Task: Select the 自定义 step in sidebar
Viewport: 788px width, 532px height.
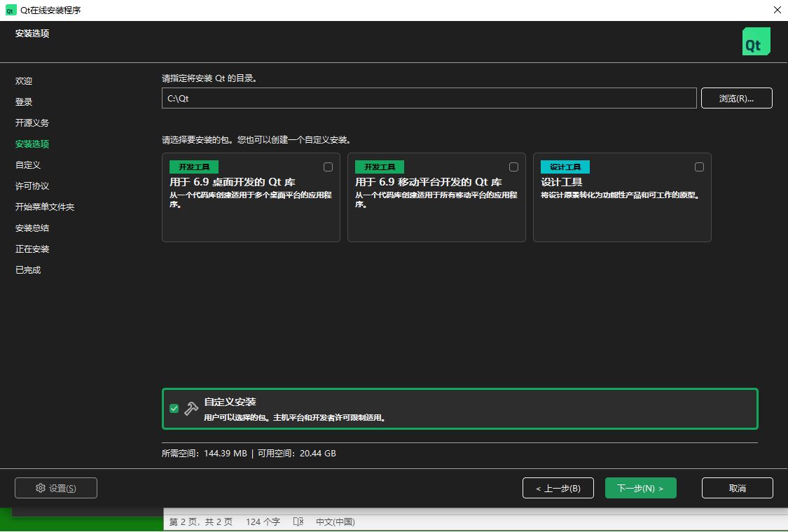Action: coord(27,164)
